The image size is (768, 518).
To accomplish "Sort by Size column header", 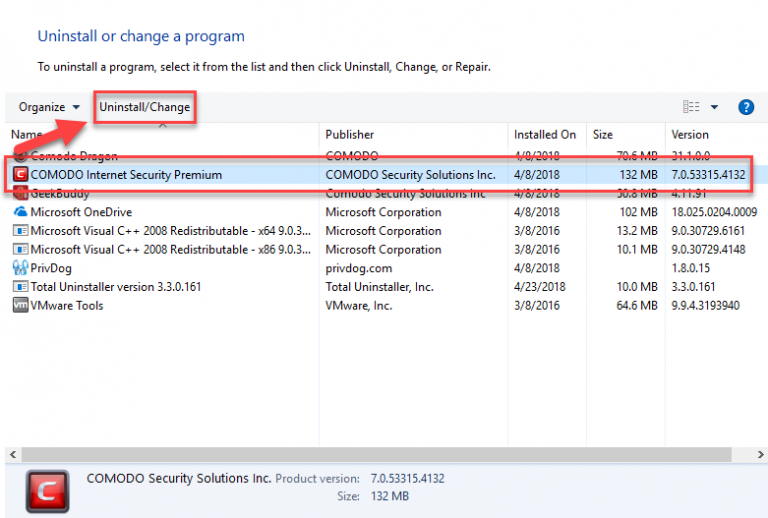I will 602,135.
